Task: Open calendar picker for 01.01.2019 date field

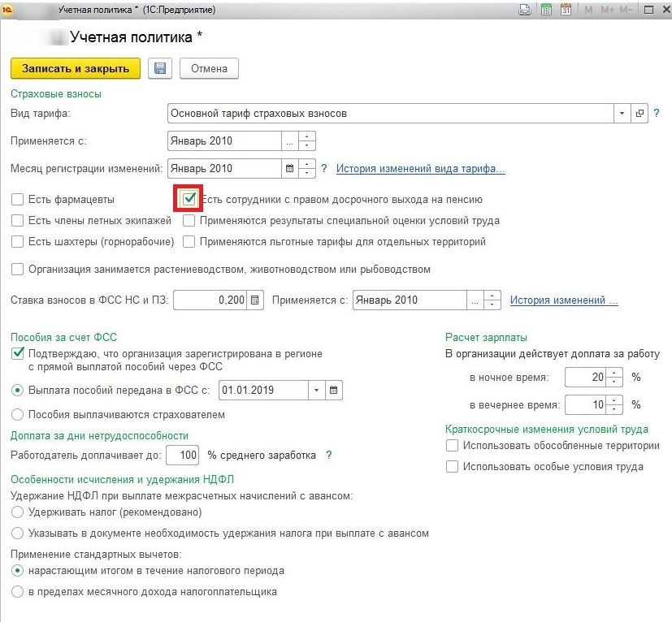Action: tap(333, 391)
